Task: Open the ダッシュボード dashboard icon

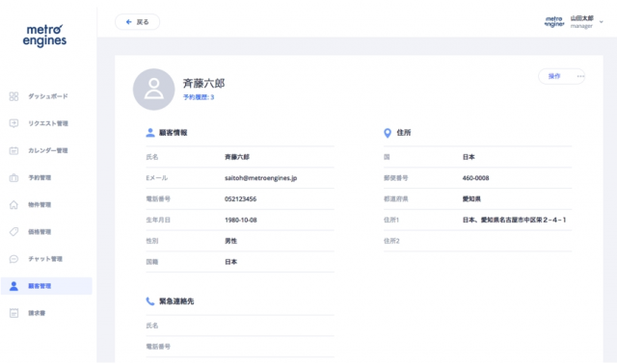Action: tap(13, 96)
